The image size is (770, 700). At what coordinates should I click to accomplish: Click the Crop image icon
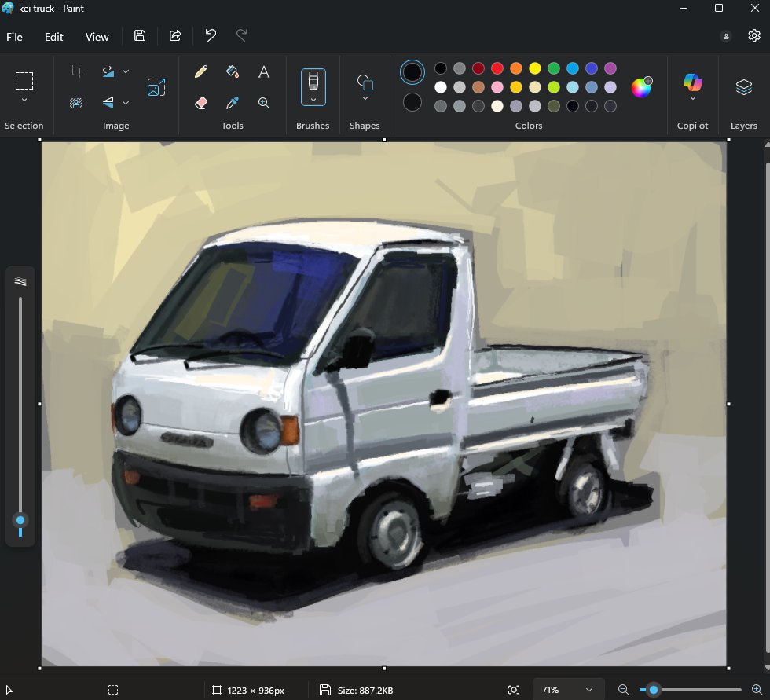click(x=75, y=71)
